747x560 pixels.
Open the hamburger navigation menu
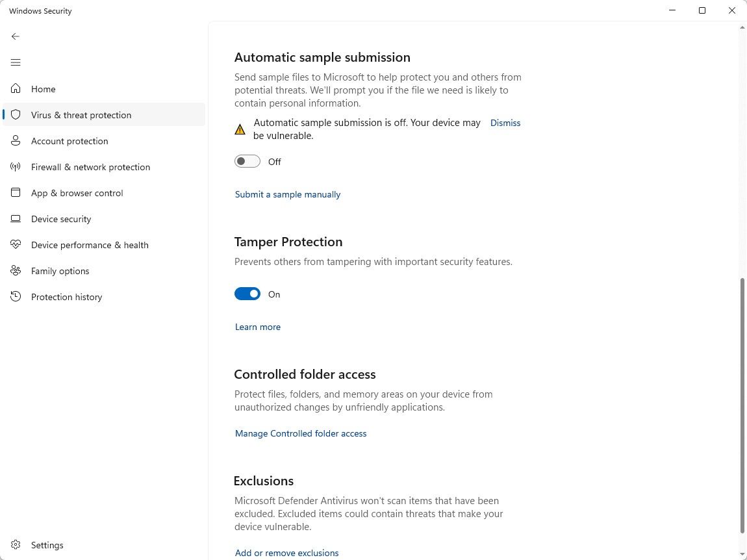coord(16,62)
